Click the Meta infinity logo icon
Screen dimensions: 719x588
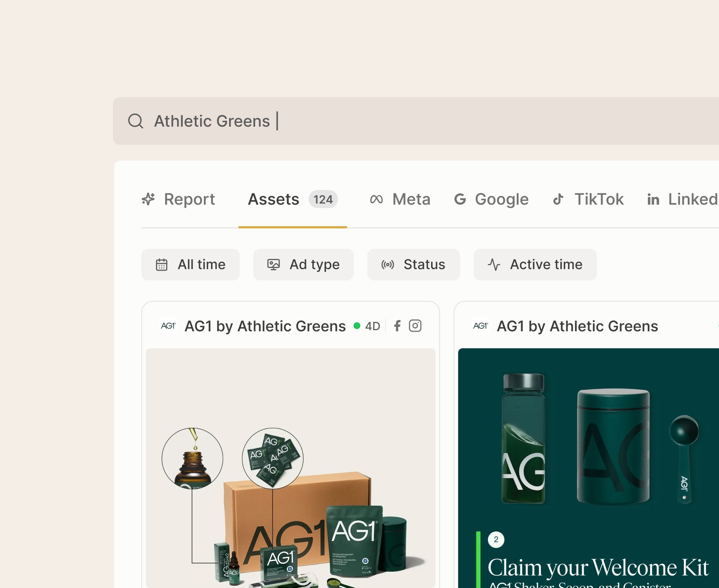click(376, 199)
